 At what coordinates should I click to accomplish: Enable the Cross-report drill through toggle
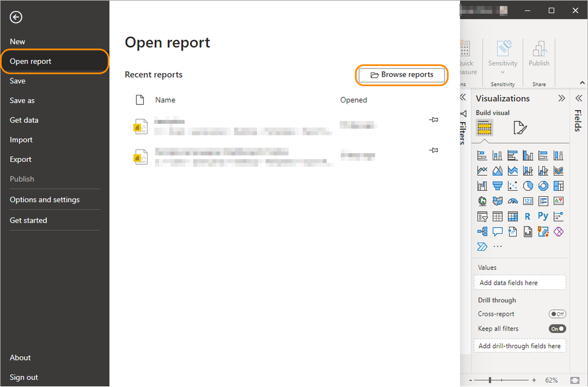557,314
